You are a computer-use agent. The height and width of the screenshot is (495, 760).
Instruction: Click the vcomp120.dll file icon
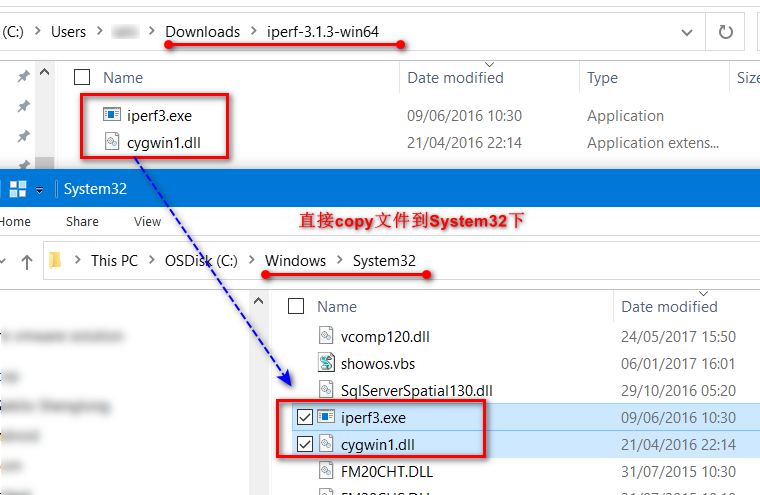pyautogui.click(x=326, y=335)
